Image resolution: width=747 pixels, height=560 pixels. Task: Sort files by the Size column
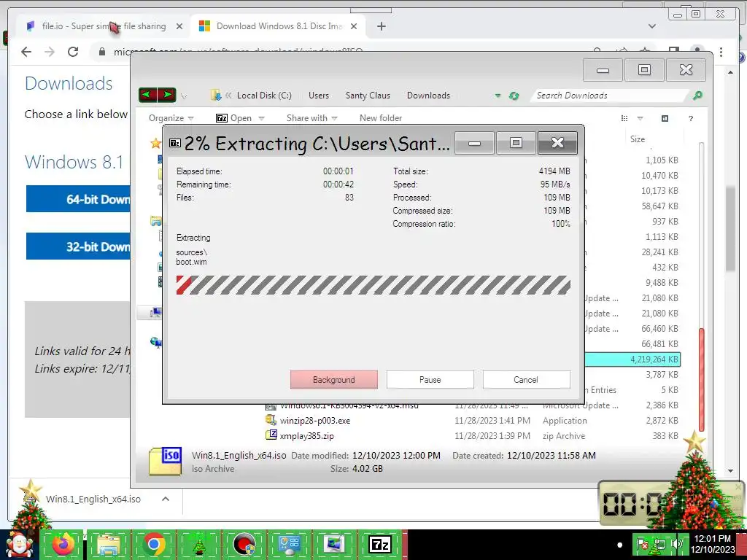(638, 139)
